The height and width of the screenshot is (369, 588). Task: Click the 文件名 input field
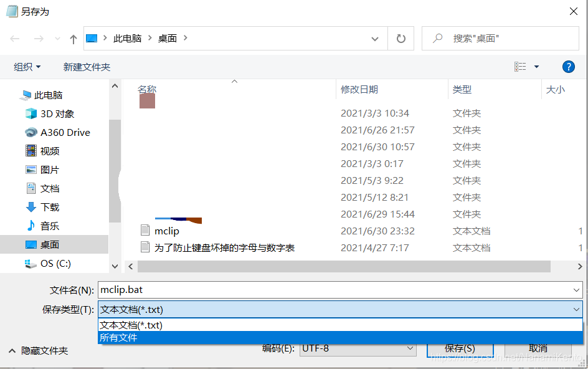(311, 289)
